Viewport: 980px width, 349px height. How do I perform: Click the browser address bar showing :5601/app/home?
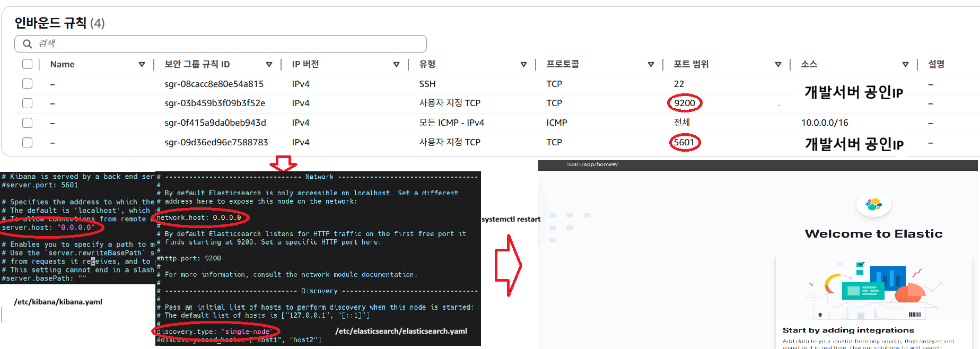click(x=593, y=164)
